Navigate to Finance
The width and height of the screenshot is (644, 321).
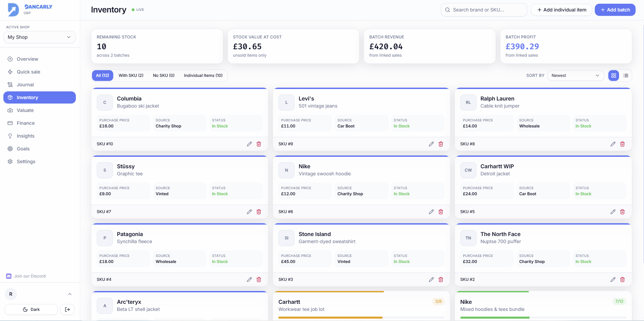[39, 123]
